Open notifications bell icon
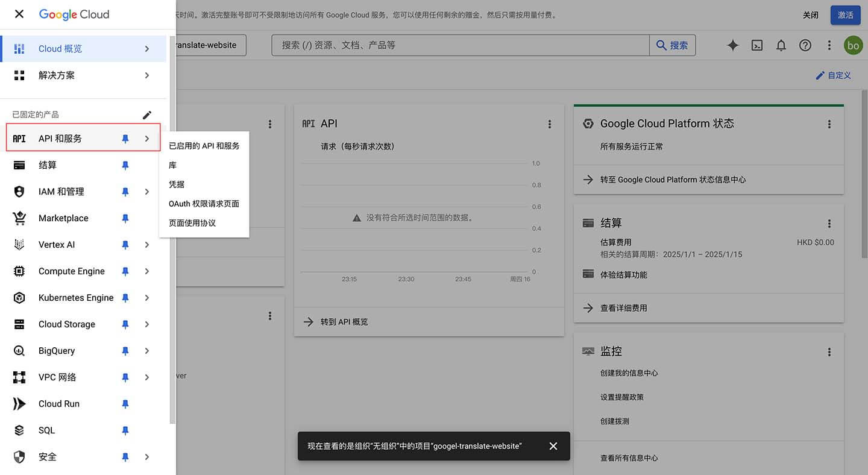 [x=781, y=45]
